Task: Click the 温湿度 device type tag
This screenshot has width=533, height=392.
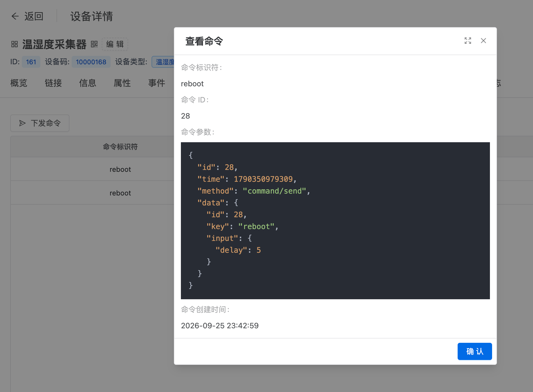Action: click(163, 62)
